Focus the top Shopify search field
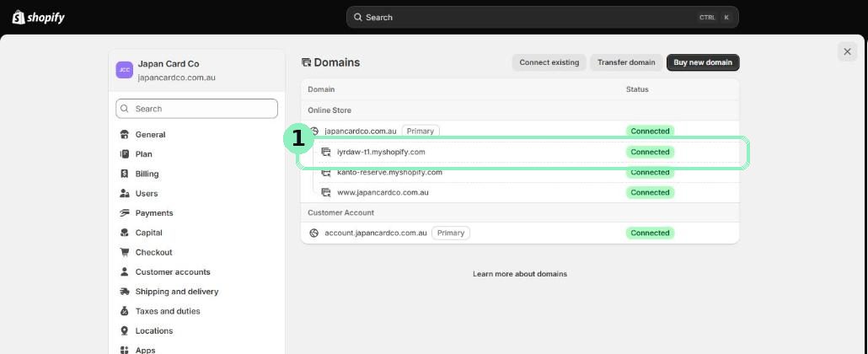 pos(543,17)
